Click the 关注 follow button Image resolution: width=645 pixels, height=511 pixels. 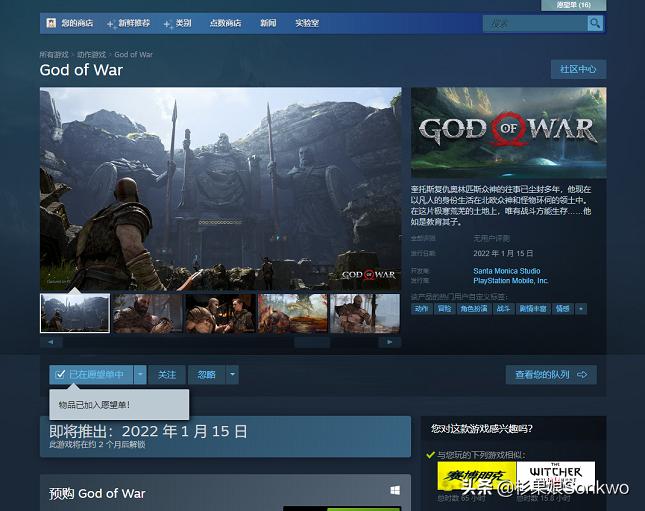[167, 374]
